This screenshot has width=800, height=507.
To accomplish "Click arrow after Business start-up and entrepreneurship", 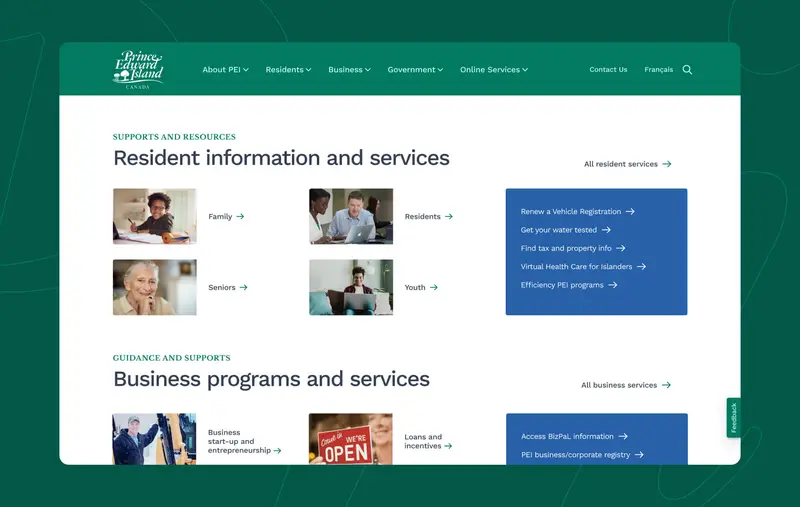I will pyautogui.click(x=278, y=451).
